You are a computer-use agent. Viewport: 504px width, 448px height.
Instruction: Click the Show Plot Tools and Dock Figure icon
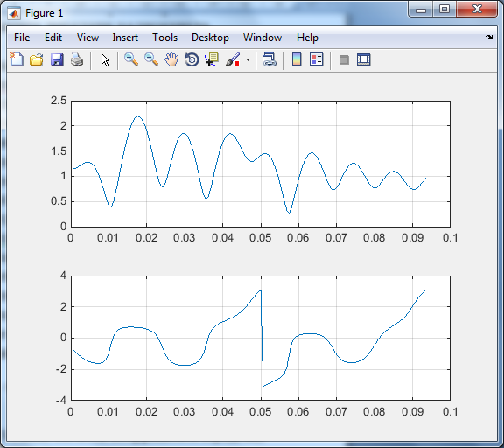364,59
